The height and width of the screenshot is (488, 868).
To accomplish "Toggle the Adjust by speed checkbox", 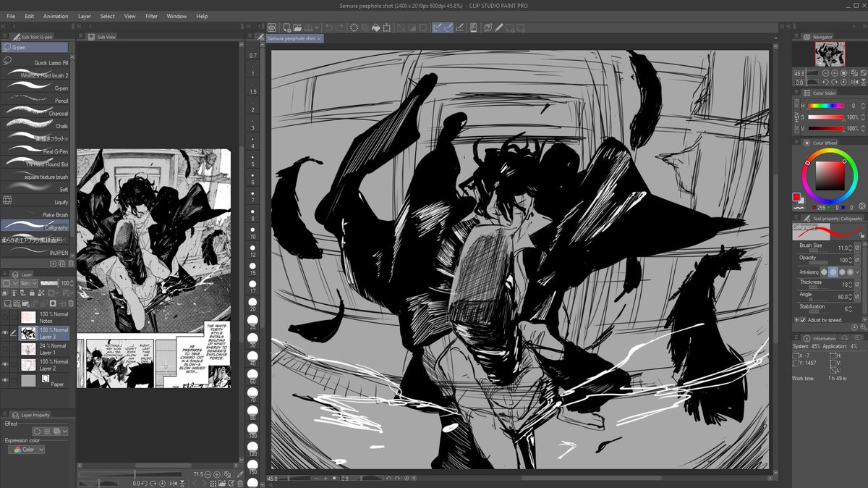I will (x=802, y=320).
